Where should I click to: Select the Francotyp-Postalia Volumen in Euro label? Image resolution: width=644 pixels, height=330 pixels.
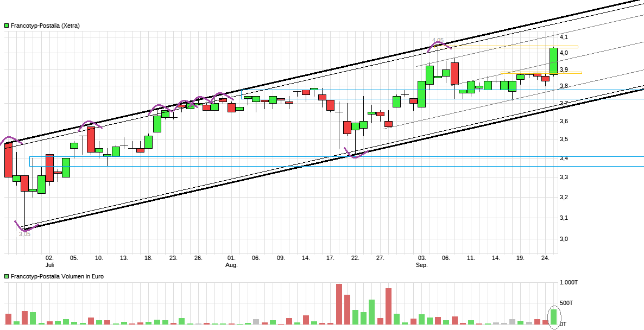pos(57,277)
